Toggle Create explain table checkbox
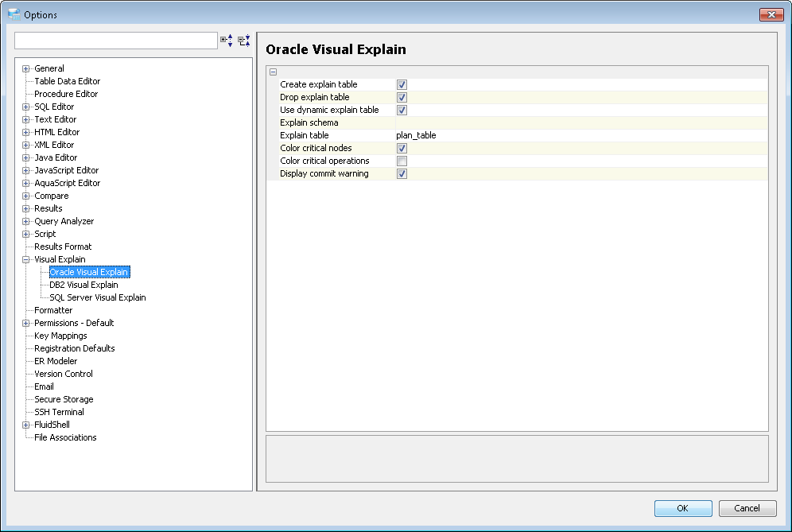Viewport: 792px width, 532px height. (402, 84)
